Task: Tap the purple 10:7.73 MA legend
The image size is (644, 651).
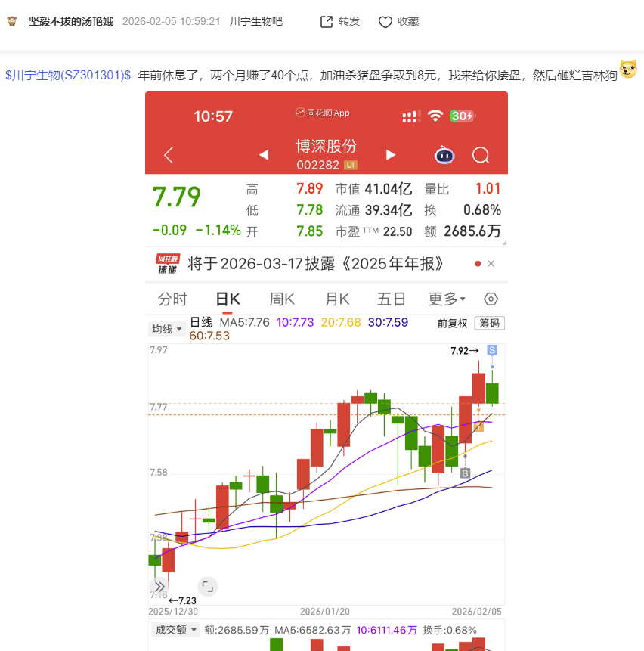Action: 295,323
